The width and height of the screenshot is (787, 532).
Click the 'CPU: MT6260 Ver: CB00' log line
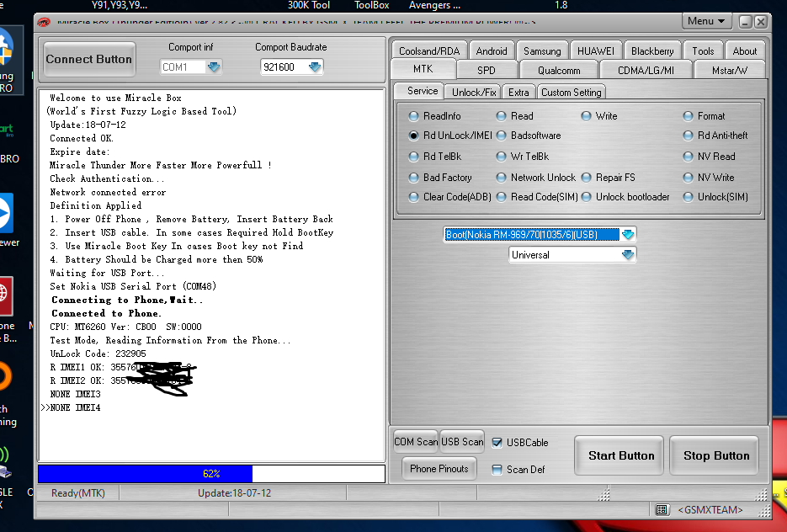coord(125,327)
